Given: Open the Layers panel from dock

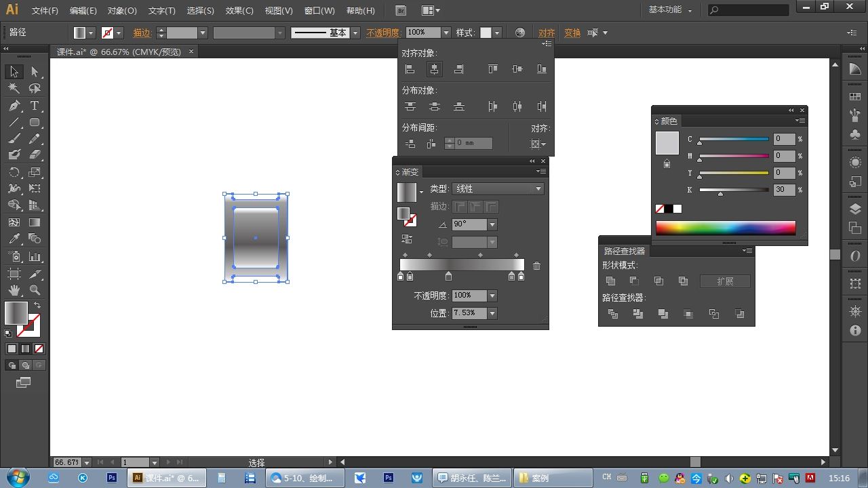Looking at the screenshot, I should pos(855,210).
